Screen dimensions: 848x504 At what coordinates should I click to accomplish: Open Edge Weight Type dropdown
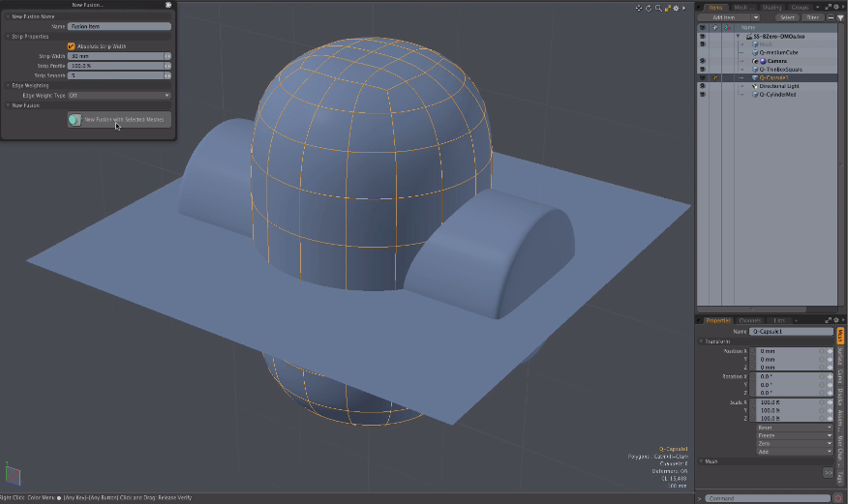[119, 96]
